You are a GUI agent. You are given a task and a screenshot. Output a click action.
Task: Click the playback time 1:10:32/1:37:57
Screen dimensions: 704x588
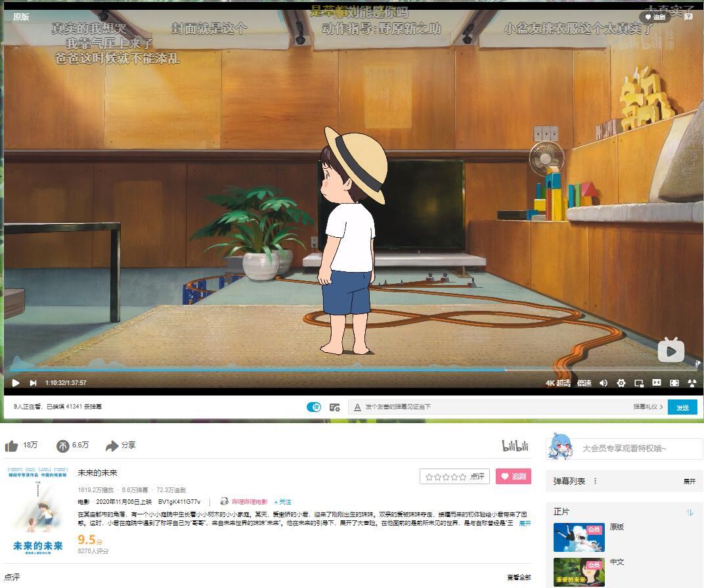(x=66, y=383)
